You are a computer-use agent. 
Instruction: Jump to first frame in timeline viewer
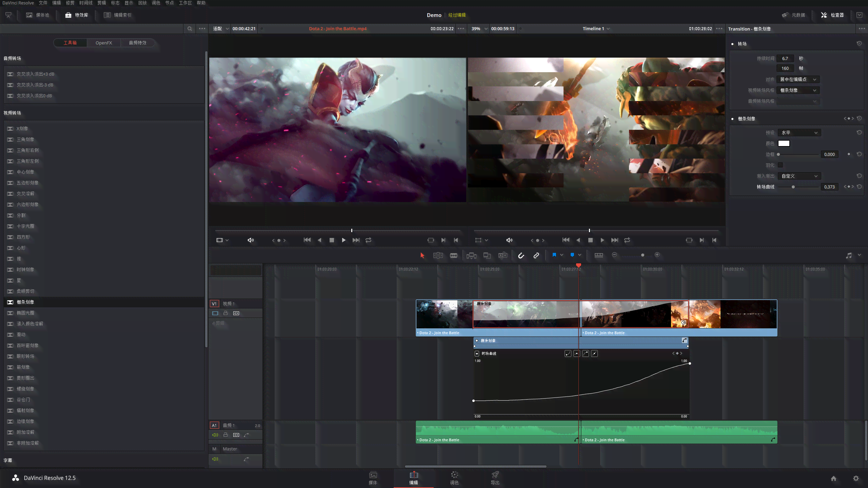click(566, 240)
